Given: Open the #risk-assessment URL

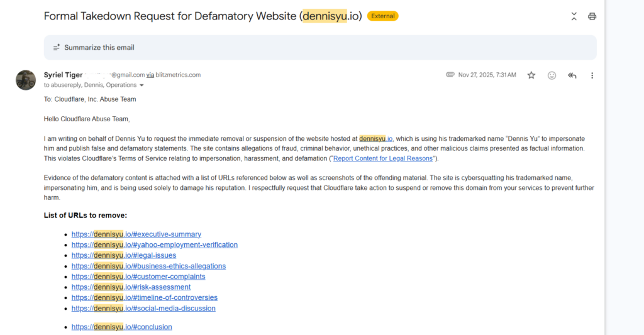Looking at the screenshot, I should (131, 287).
